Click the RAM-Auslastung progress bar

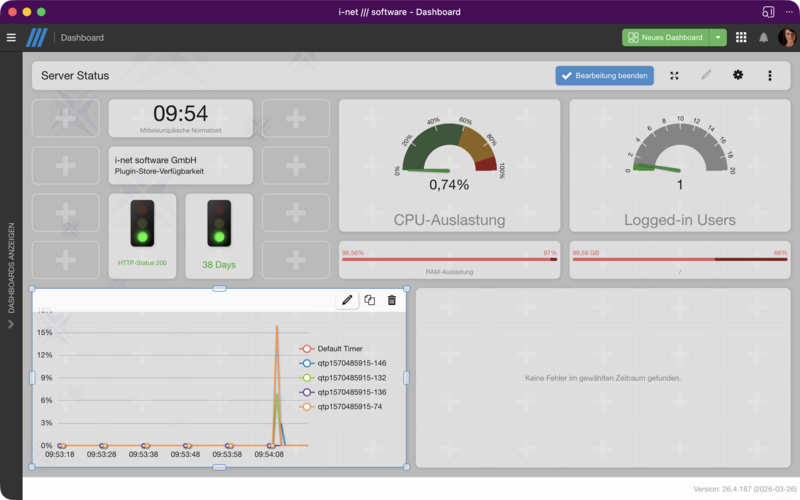click(449, 259)
